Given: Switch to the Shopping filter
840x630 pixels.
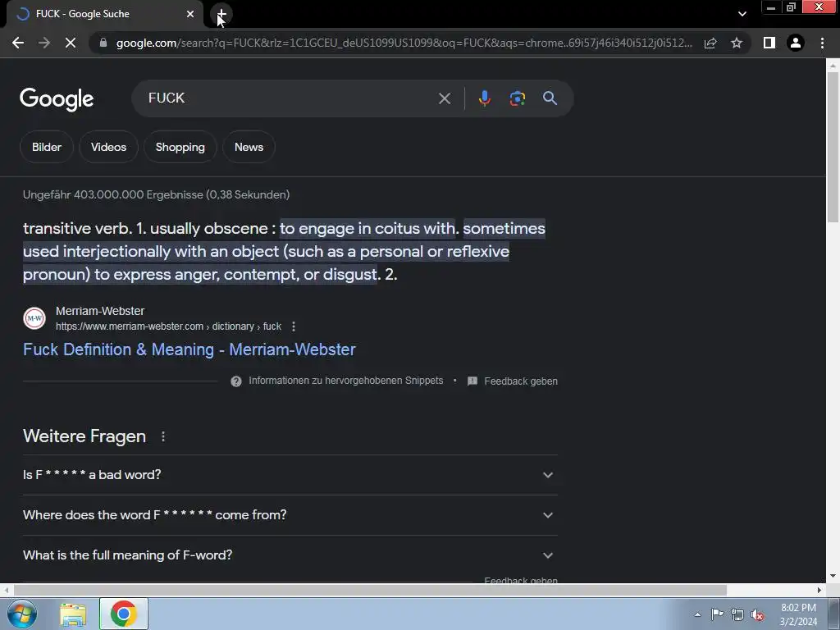Looking at the screenshot, I should (180, 147).
